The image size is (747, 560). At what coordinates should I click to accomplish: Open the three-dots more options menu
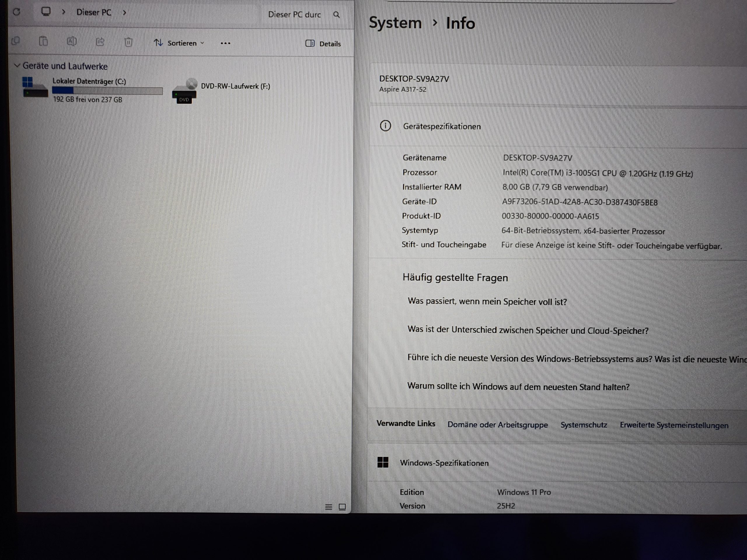[x=225, y=43]
